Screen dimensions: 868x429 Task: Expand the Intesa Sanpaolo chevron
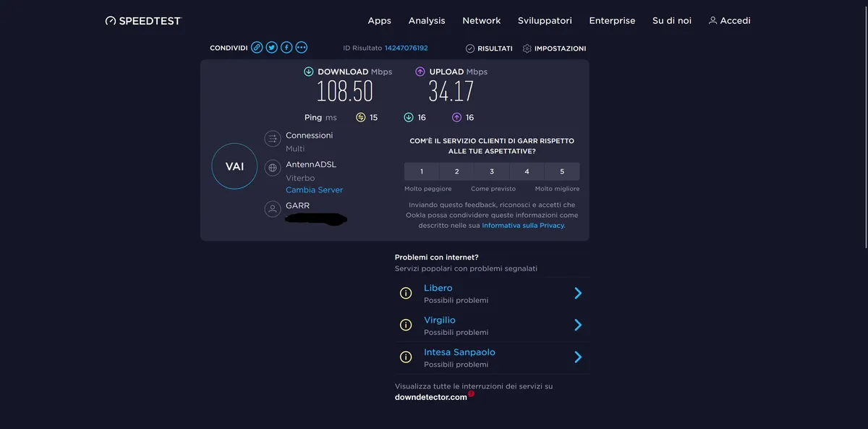click(578, 357)
